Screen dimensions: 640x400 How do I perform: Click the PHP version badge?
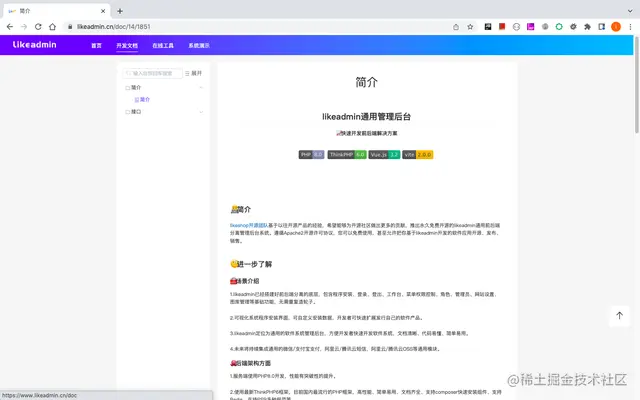click(x=311, y=154)
